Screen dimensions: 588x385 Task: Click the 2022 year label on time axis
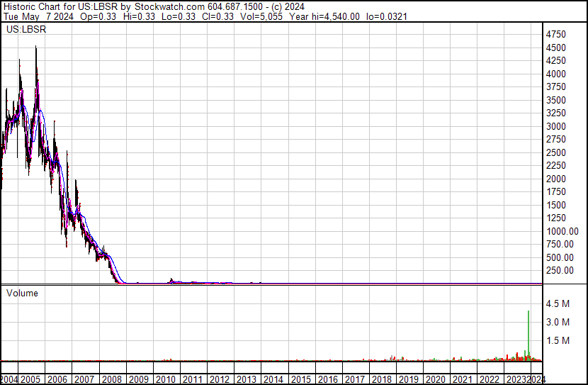pos(490,379)
